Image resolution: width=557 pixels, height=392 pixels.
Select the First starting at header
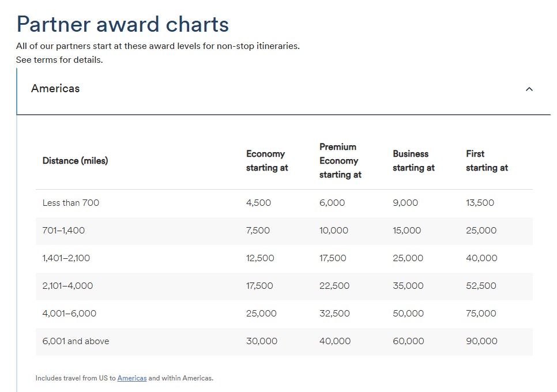(x=487, y=160)
